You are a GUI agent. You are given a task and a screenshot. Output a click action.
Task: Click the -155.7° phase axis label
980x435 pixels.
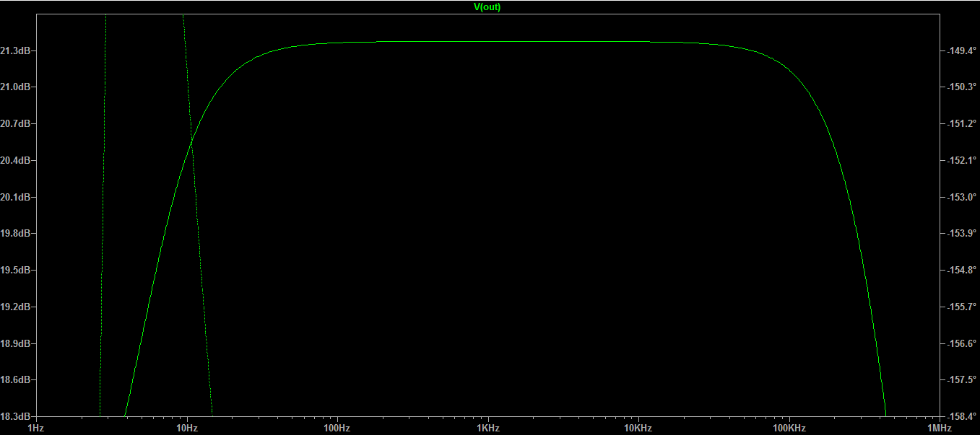(x=962, y=307)
